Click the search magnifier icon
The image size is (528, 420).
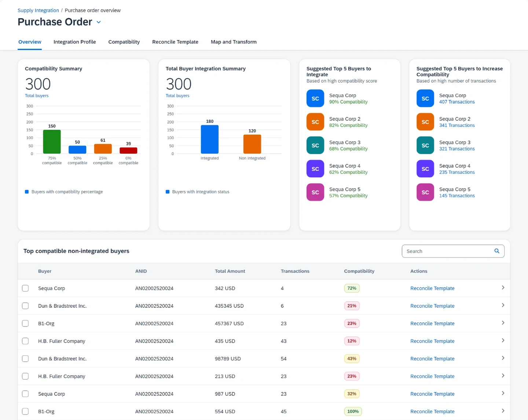(x=497, y=251)
